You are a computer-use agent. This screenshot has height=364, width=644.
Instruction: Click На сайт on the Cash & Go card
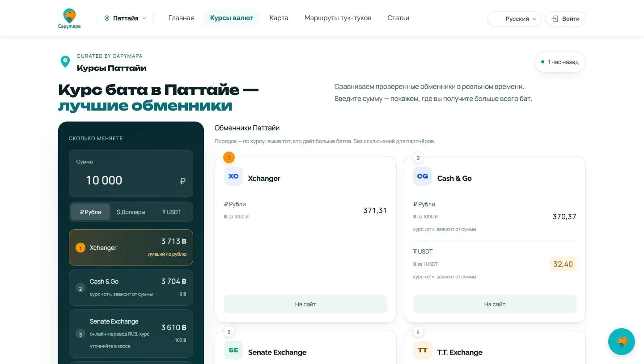tap(495, 304)
